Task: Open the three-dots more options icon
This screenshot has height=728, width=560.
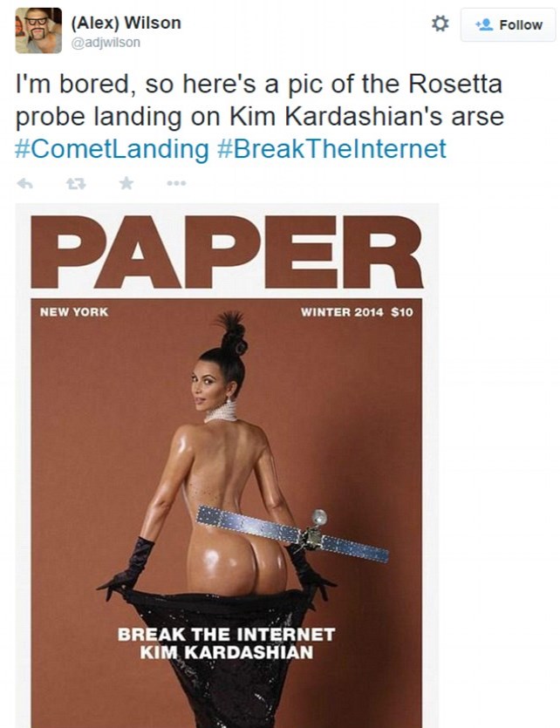Action: tap(176, 183)
